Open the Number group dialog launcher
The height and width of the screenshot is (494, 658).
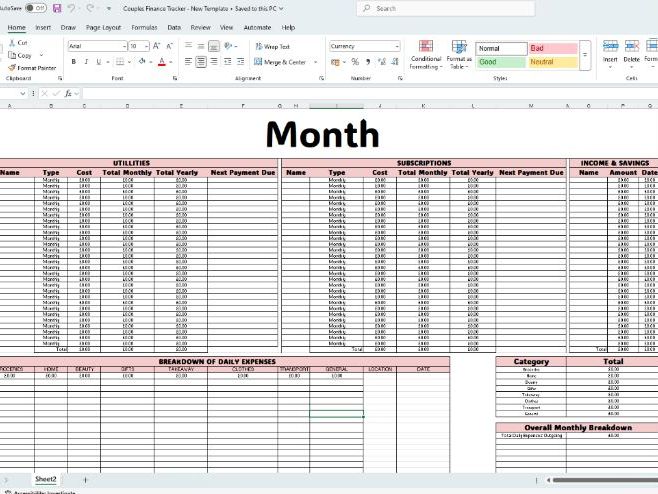[400, 78]
